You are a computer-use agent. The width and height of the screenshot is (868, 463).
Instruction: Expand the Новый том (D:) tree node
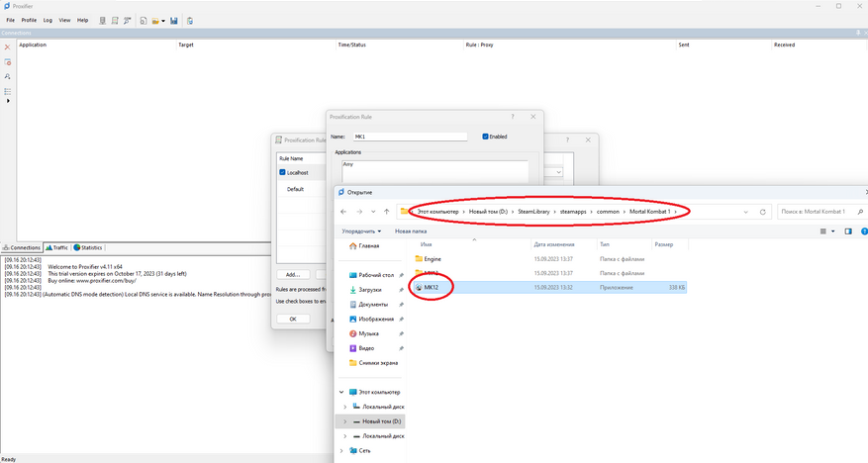coord(344,421)
